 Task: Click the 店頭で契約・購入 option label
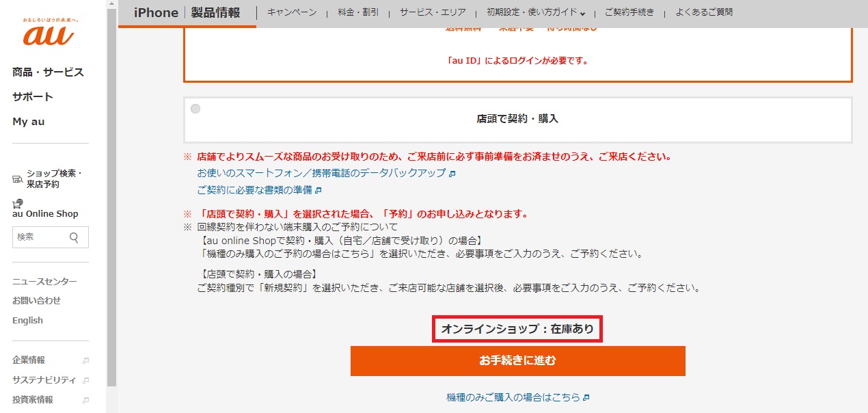(x=517, y=119)
